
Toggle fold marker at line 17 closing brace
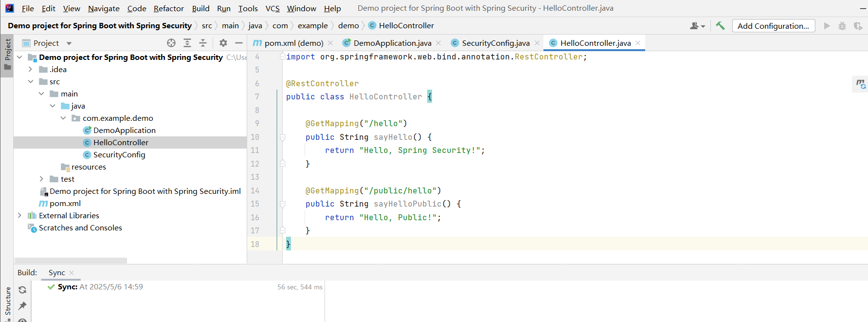pyautogui.click(x=282, y=230)
